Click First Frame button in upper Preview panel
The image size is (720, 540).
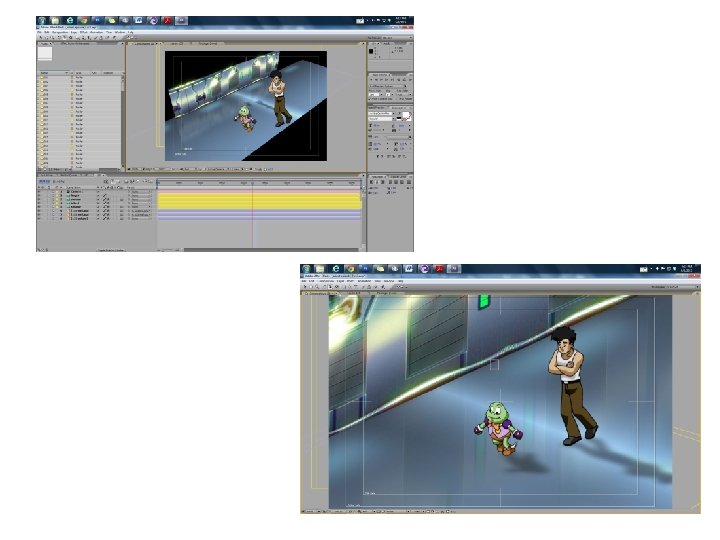point(371,80)
